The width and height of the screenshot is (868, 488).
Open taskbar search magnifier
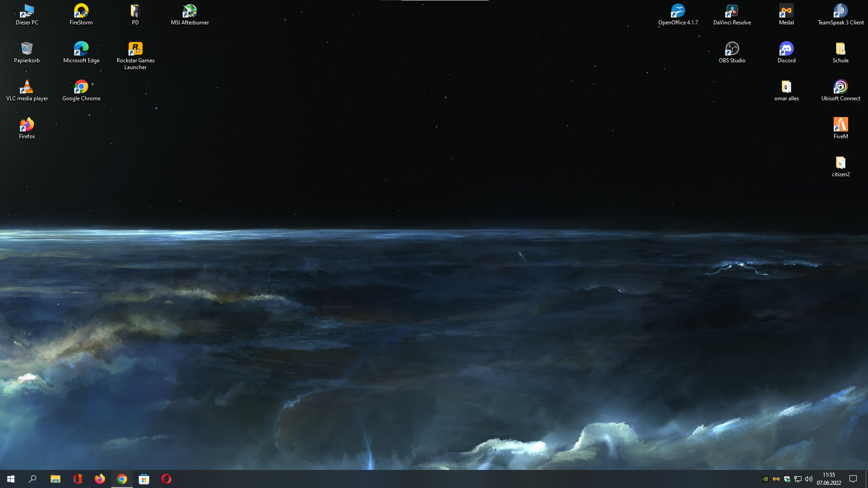point(33,479)
